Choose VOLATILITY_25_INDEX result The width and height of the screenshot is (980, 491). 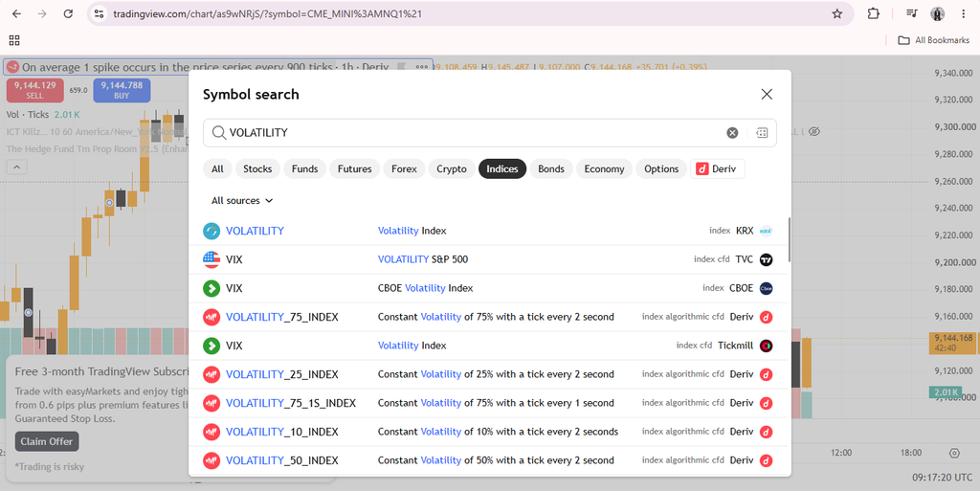click(x=489, y=374)
